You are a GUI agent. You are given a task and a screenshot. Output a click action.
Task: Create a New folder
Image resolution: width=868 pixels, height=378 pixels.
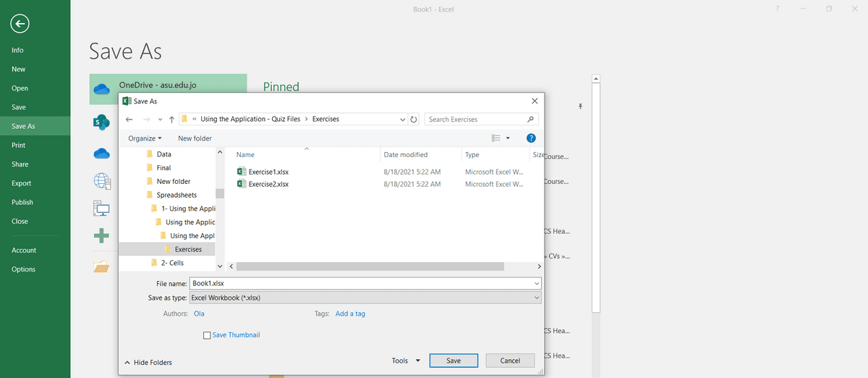[x=195, y=138]
